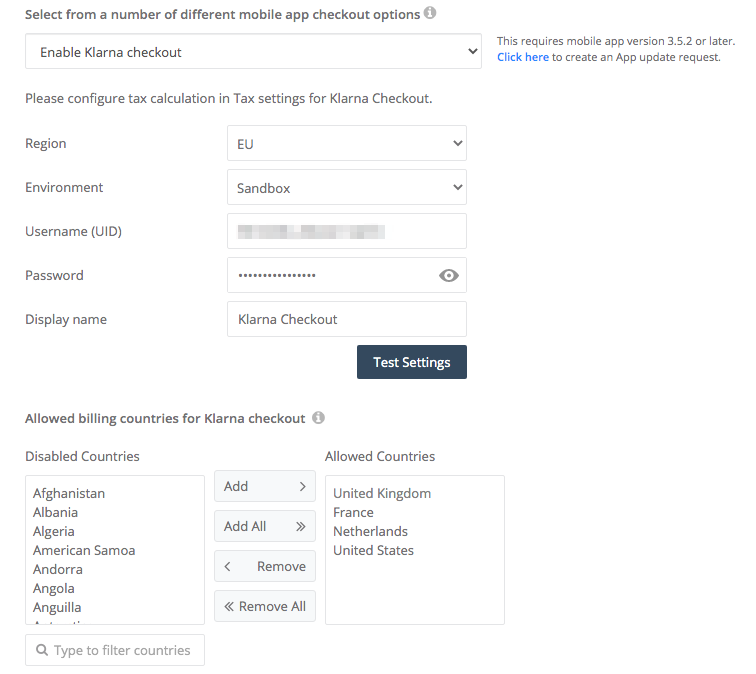Click the search magnifier icon in country filter

click(x=42, y=650)
